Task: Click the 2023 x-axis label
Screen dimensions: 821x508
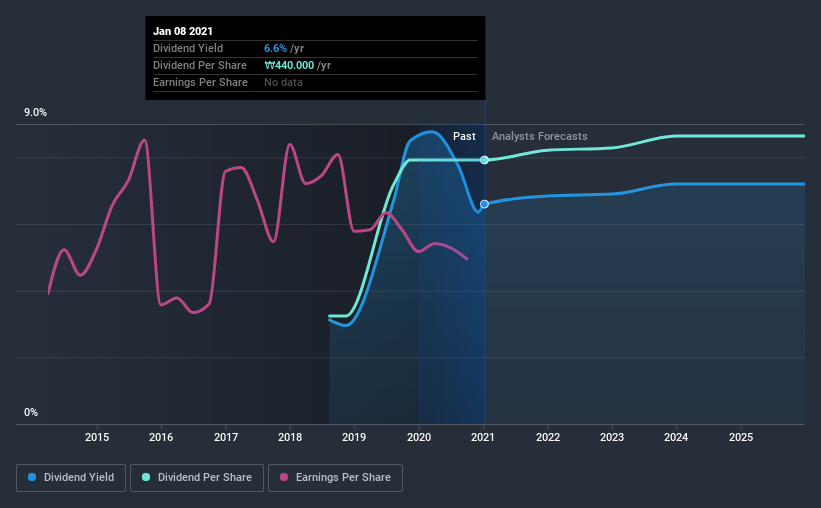Action: [612, 437]
